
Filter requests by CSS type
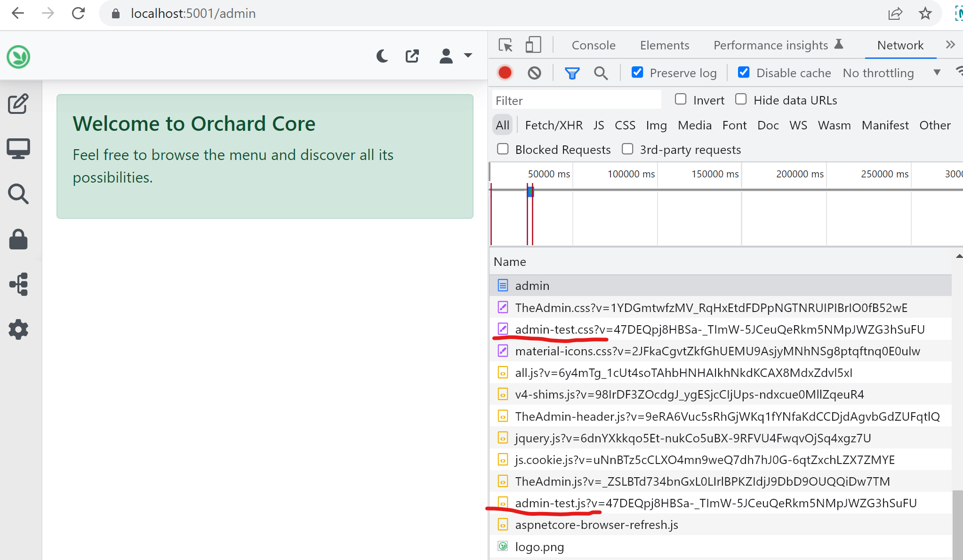625,125
